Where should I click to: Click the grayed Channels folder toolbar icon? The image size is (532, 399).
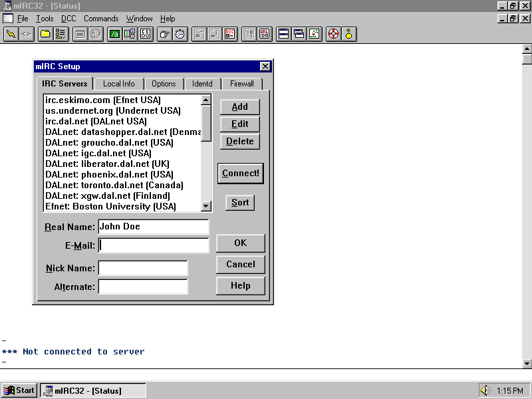[80, 35]
